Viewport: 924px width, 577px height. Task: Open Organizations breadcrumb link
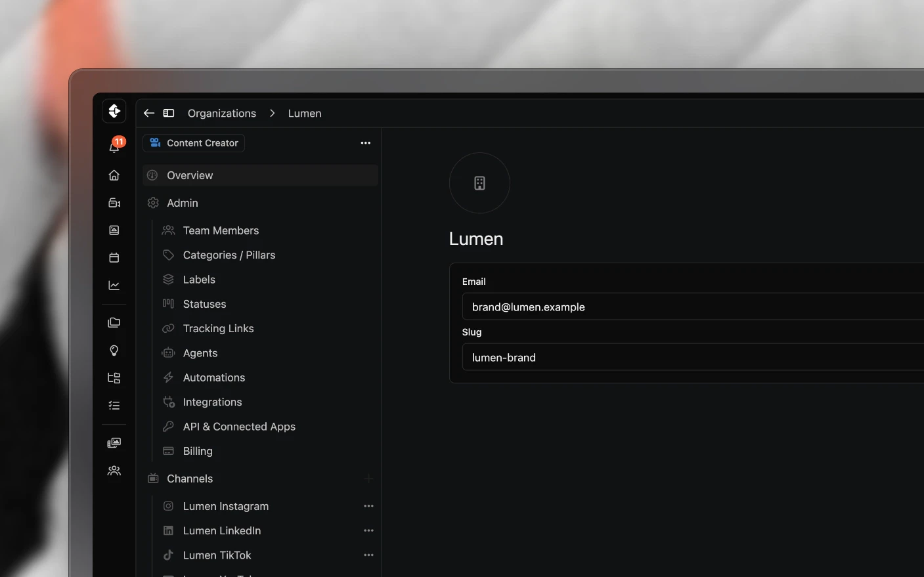coord(222,114)
